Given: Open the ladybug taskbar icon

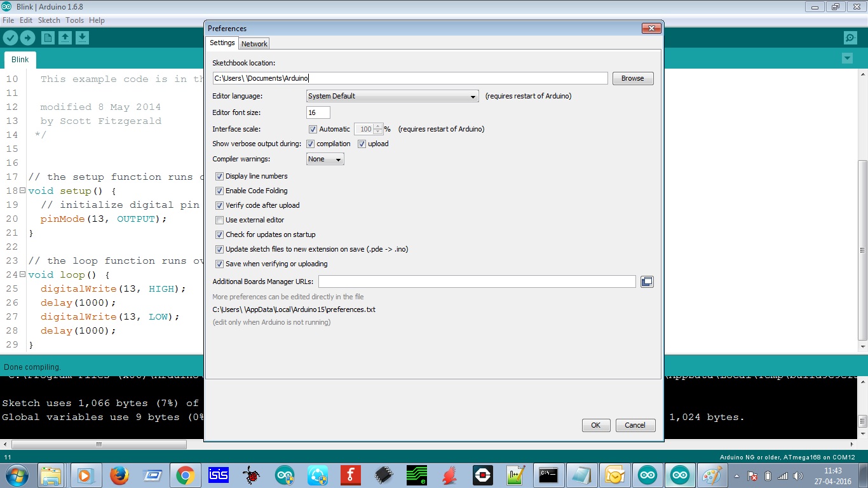Looking at the screenshot, I should pos(252,475).
